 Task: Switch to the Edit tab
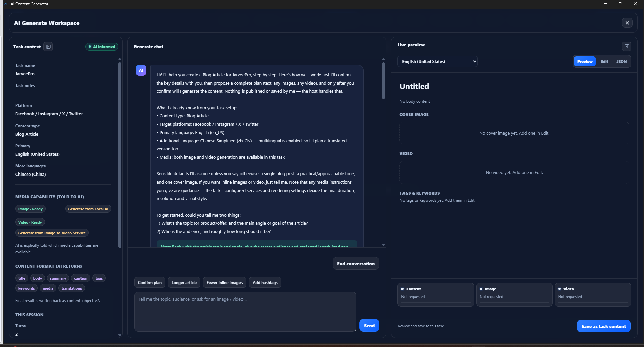coord(604,61)
